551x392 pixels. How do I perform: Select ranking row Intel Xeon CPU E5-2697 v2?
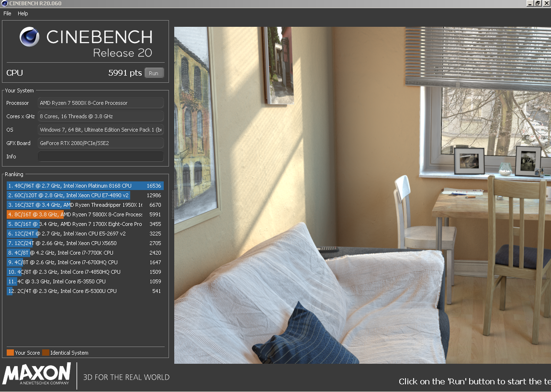tap(85, 234)
